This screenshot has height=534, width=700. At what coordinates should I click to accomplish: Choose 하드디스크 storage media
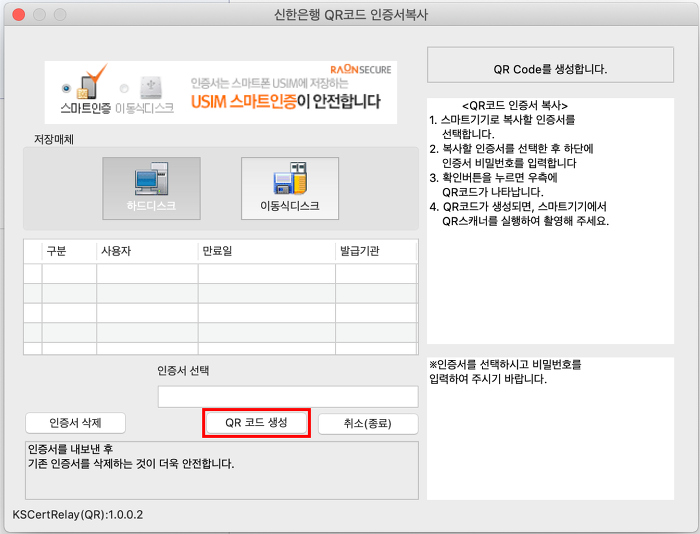coord(151,188)
